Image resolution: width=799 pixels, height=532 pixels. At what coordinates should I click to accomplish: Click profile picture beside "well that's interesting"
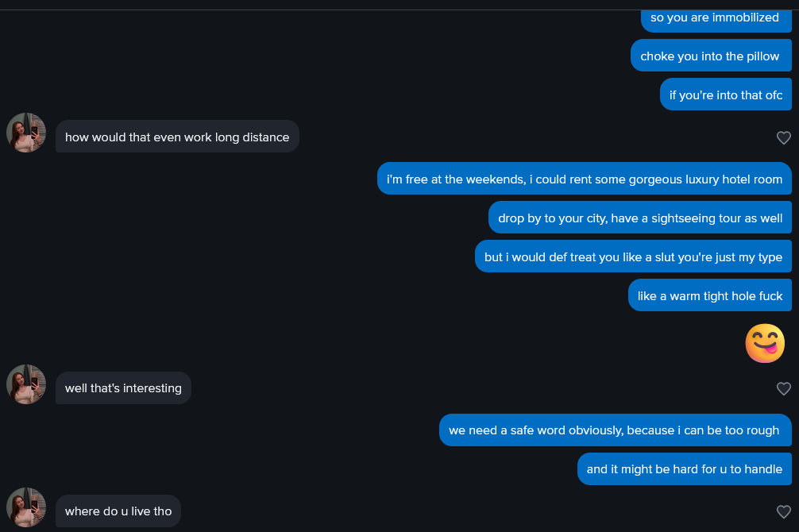[x=26, y=384]
